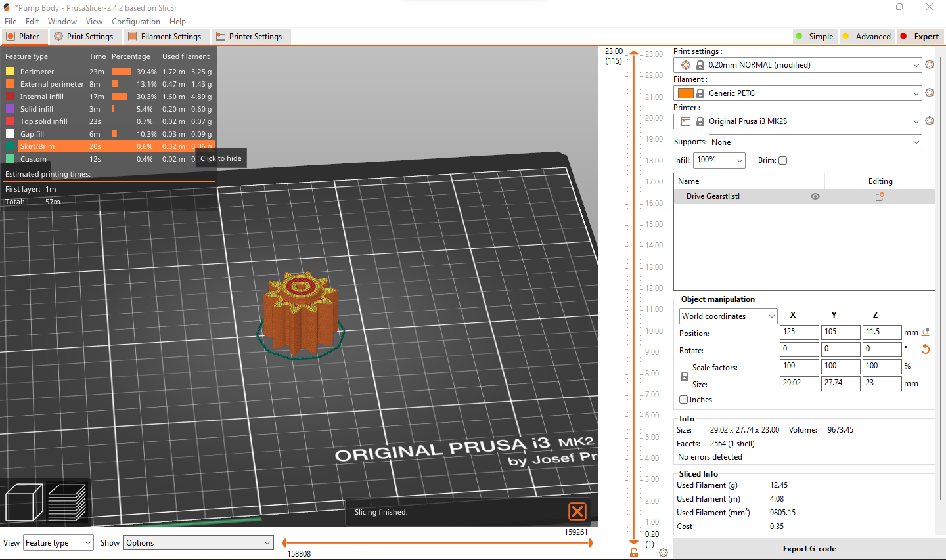Hide the Skirt/Brim feature in legend
This screenshot has height=560, width=946.
(x=108, y=146)
